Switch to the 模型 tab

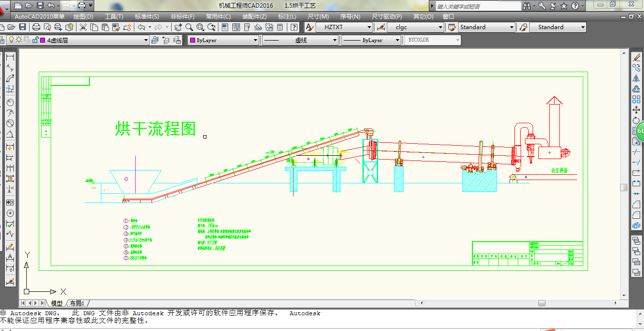pyautogui.click(x=56, y=303)
